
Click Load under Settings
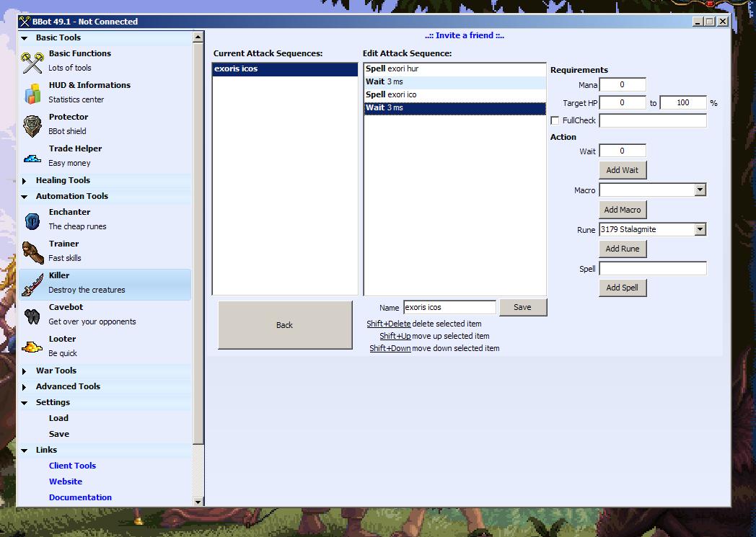pyautogui.click(x=58, y=418)
